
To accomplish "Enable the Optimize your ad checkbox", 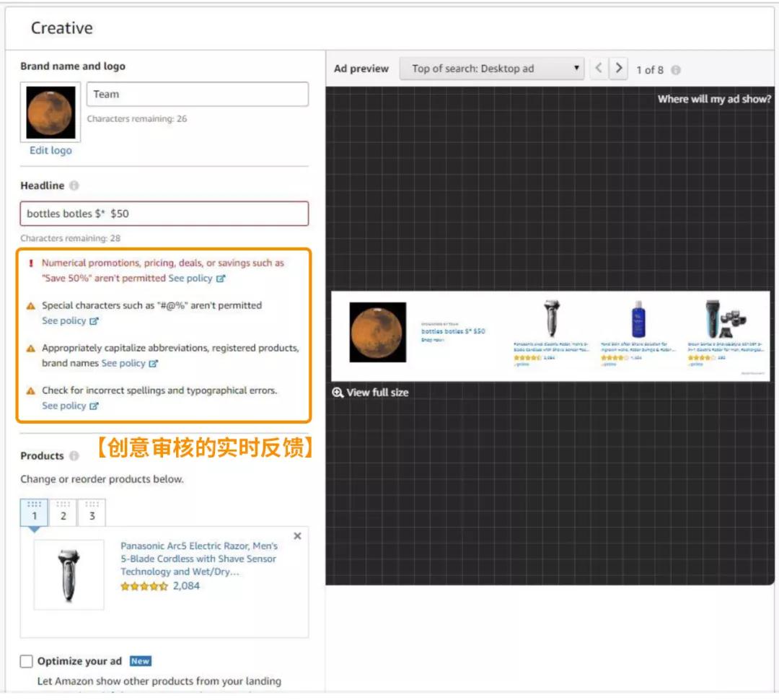I will tap(27, 661).
